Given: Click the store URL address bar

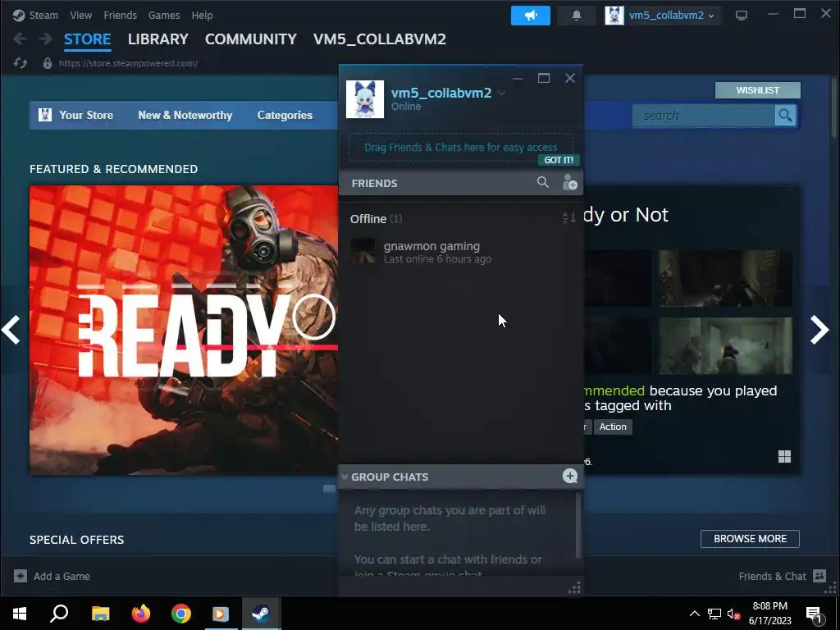Looking at the screenshot, I should click(128, 63).
